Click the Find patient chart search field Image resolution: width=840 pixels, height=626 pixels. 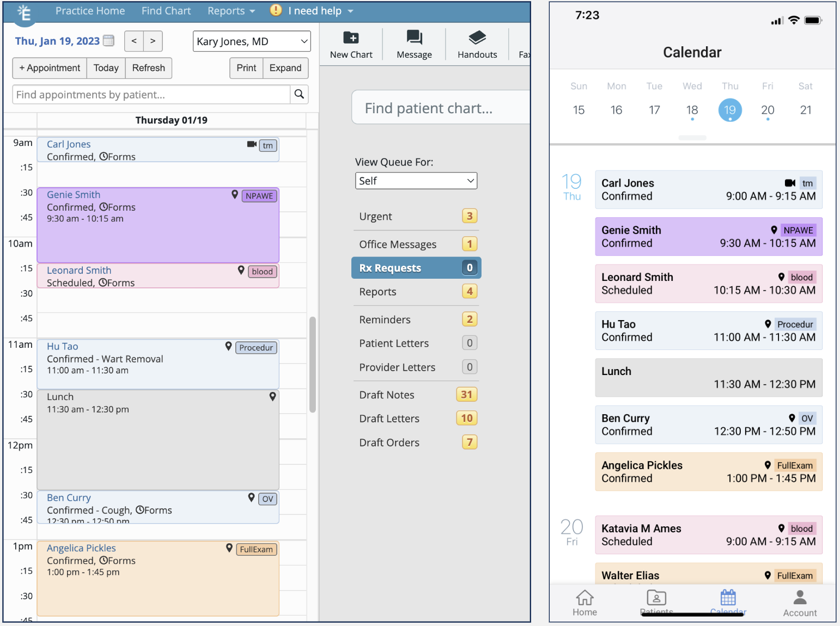pos(441,108)
